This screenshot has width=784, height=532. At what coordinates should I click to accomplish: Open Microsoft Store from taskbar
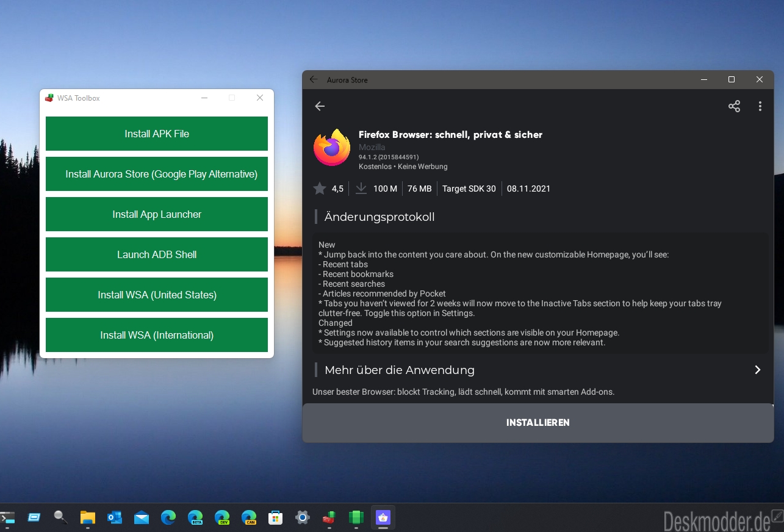click(x=276, y=518)
